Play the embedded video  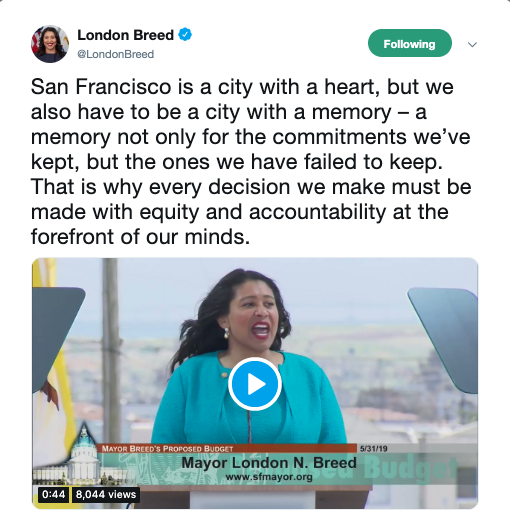point(255,384)
